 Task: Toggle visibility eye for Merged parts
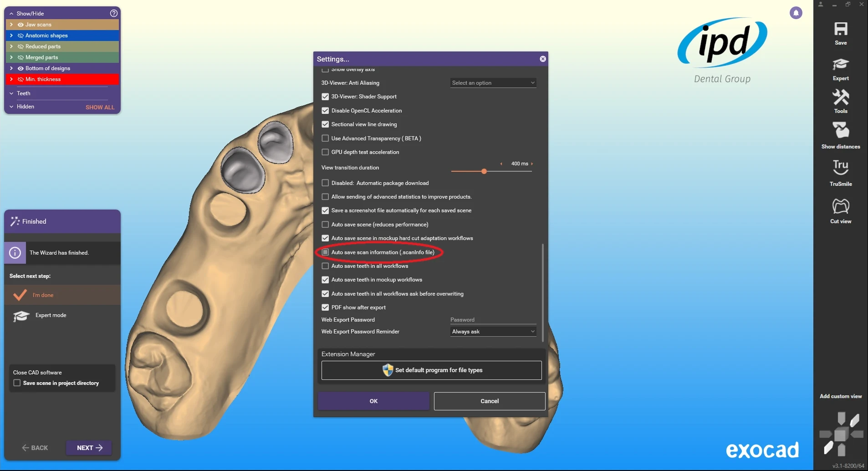click(20, 57)
